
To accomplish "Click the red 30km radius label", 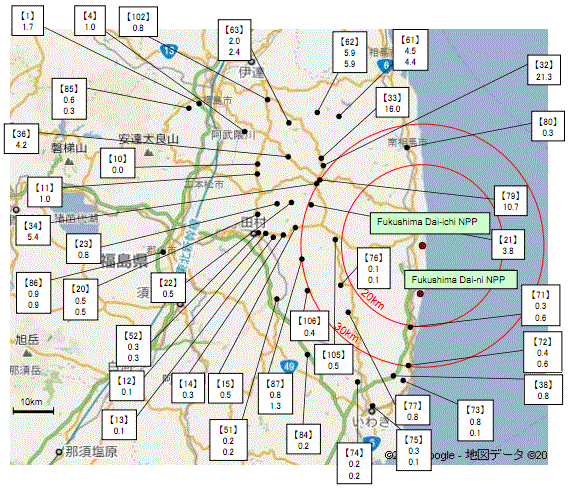I will (347, 332).
